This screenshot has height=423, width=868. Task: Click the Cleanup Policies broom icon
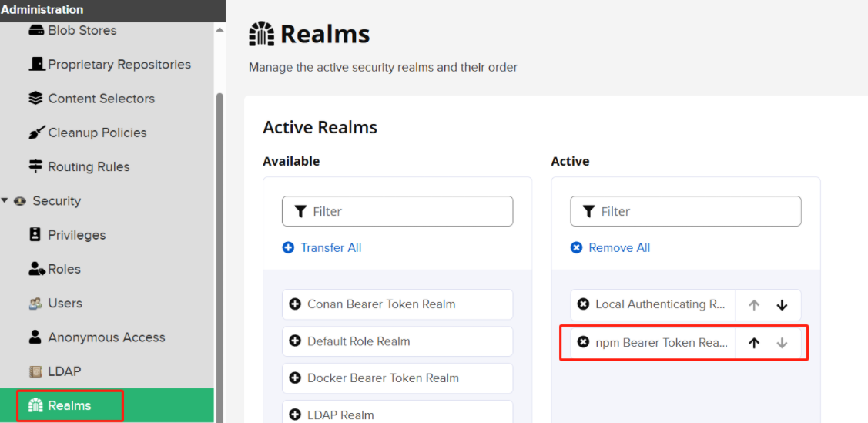(x=36, y=133)
